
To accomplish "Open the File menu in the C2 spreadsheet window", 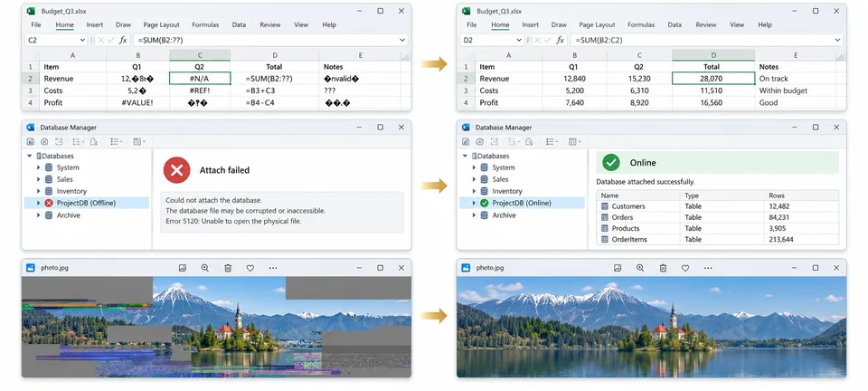I will [36, 25].
